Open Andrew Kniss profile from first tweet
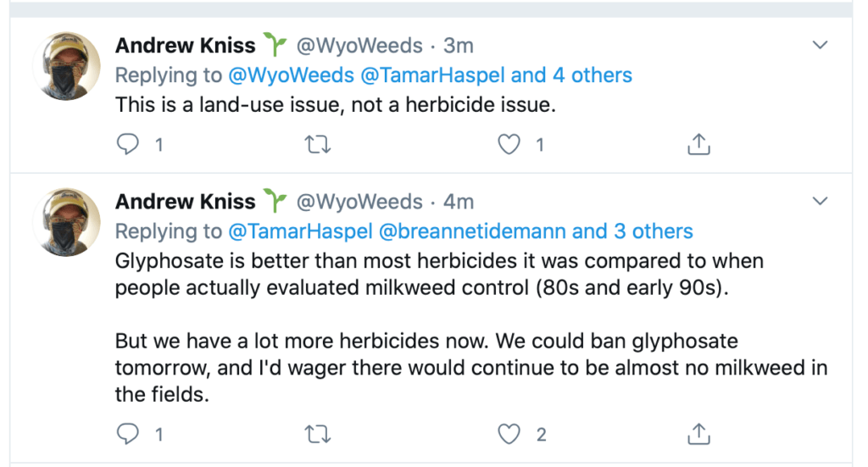868x467 pixels. pos(185,45)
